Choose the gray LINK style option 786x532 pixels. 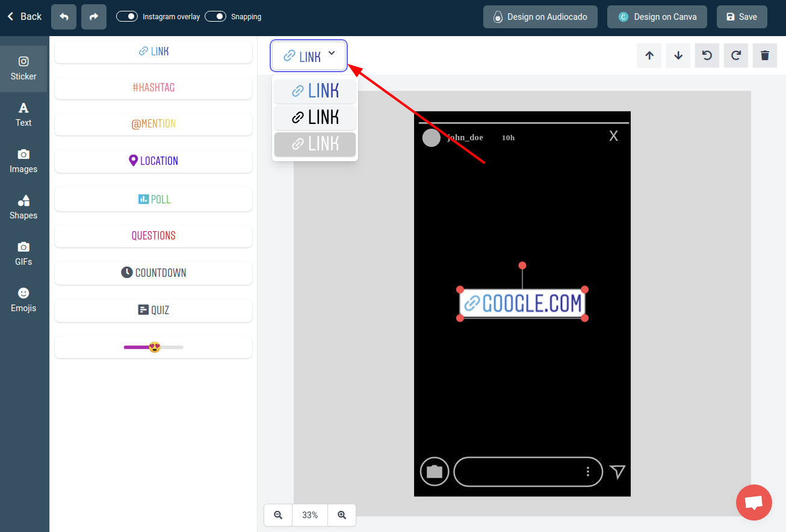pos(315,144)
